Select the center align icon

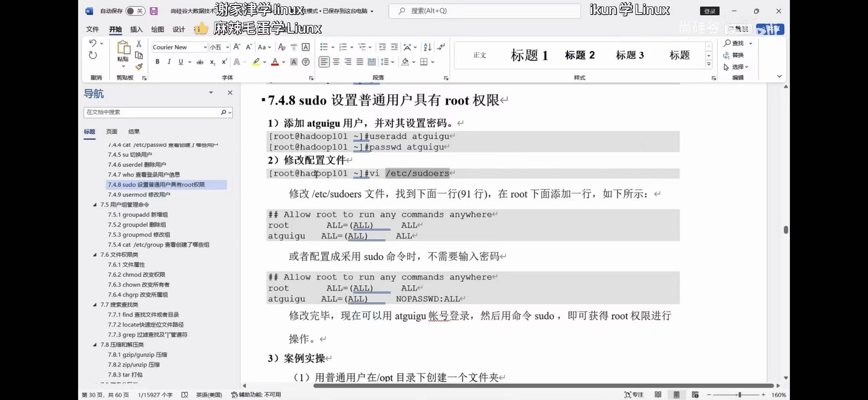coord(336,62)
